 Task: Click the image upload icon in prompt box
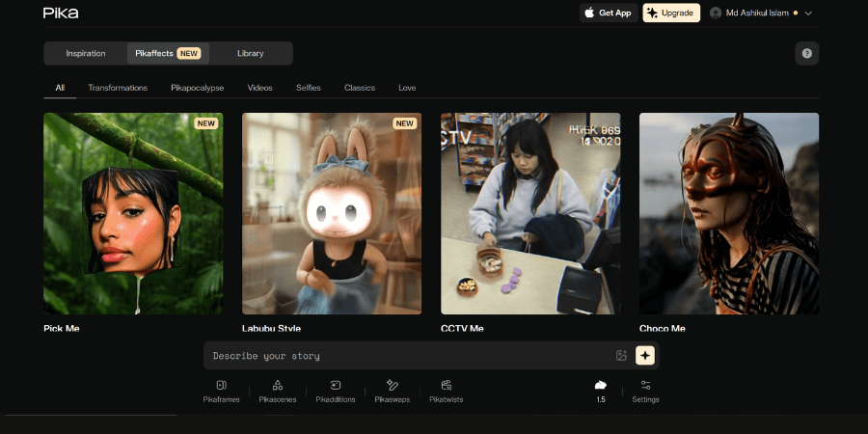click(621, 356)
